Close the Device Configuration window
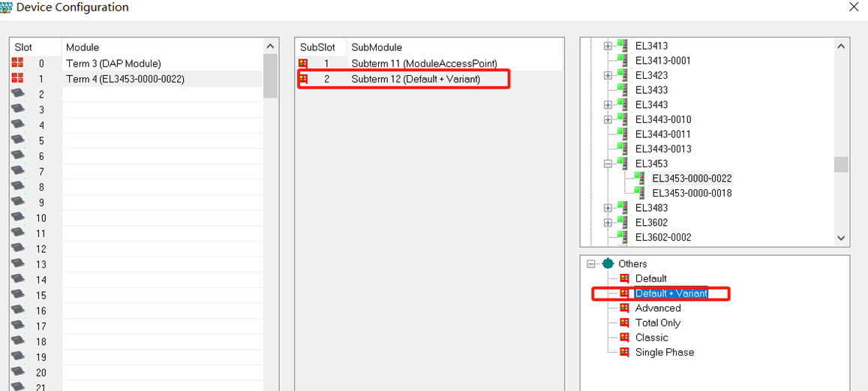The width and height of the screenshot is (868, 391). [x=854, y=7]
